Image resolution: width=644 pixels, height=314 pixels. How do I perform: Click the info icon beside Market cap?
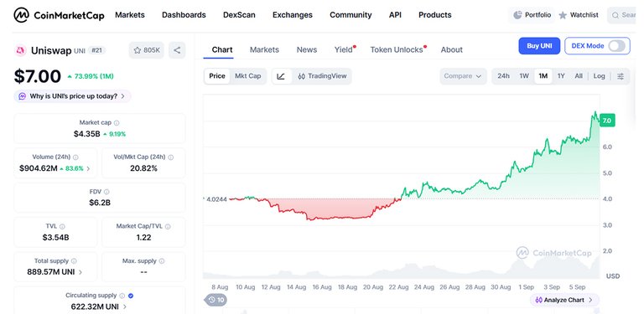[x=117, y=122]
